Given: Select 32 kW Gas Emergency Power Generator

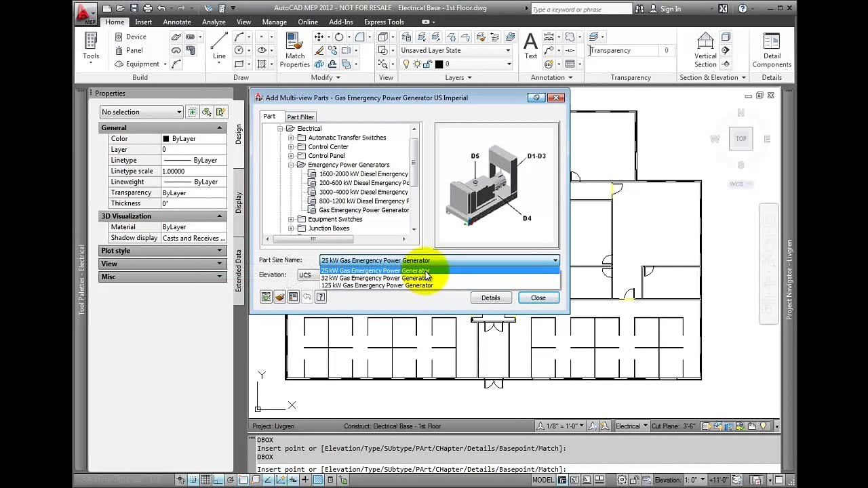Looking at the screenshot, I should coord(439,278).
